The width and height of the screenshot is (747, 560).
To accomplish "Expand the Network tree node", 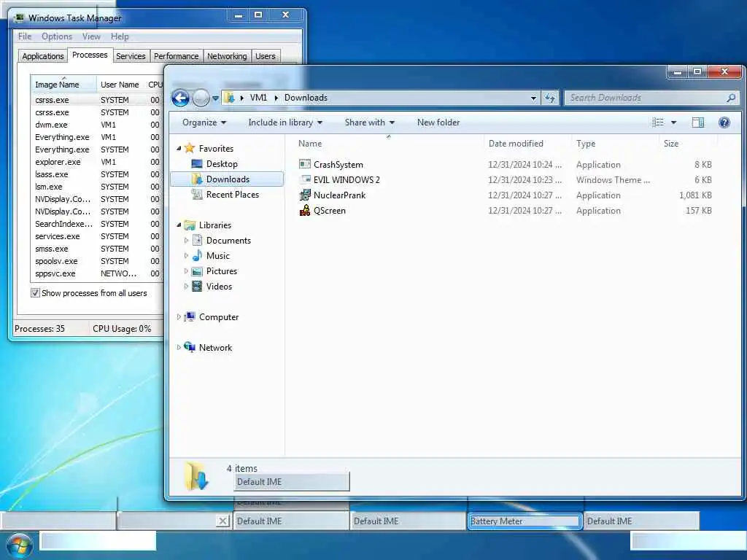I will (x=179, y=347).
